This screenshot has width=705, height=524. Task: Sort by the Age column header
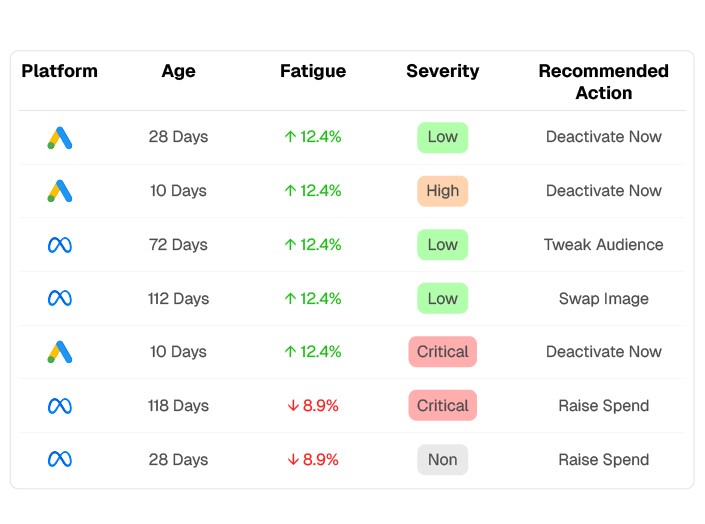(x=178, y=71)
